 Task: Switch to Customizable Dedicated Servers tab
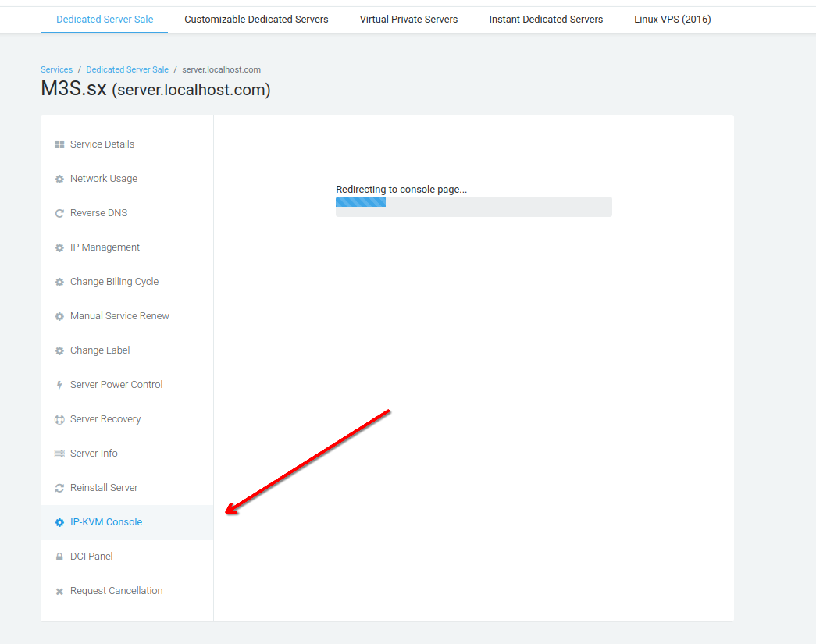pyautogui.click(x=256, y=19)
